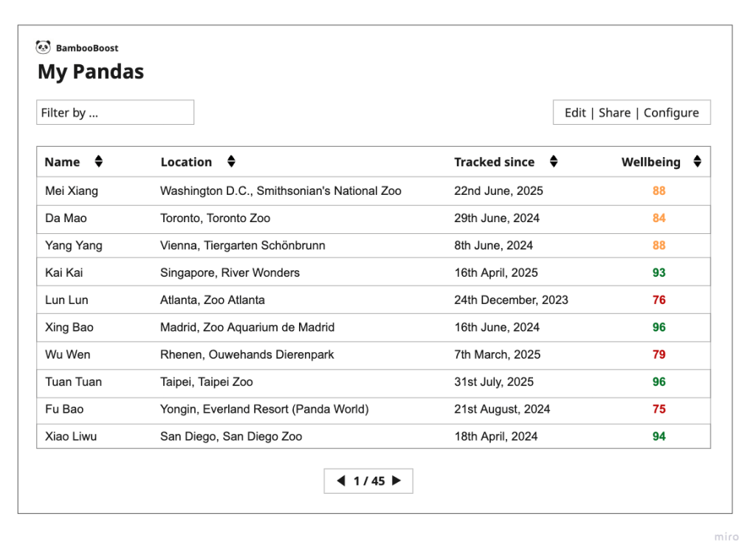Click the Madrid, Zoo Aquarium de Madrid location
This screenshot has height=558, width=756.
tap(247, 327)
